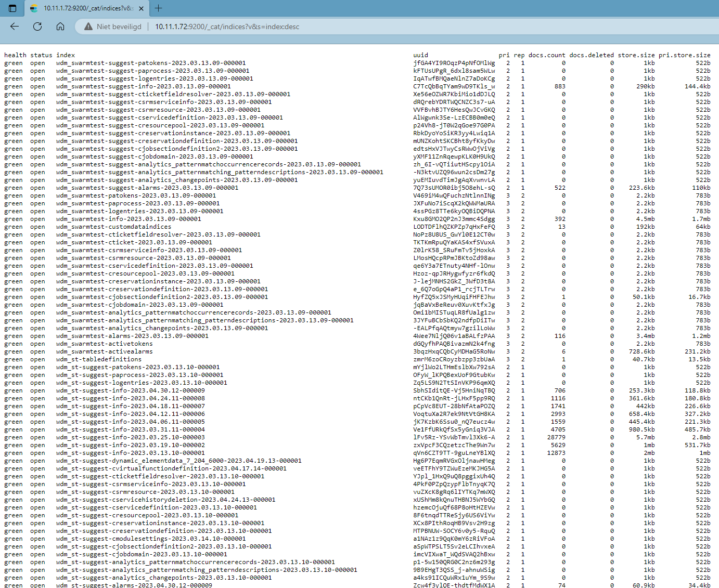Click the wdm_swarmtest-activealarms index name
The image size is (719, 588).
[x=105, y=351]
